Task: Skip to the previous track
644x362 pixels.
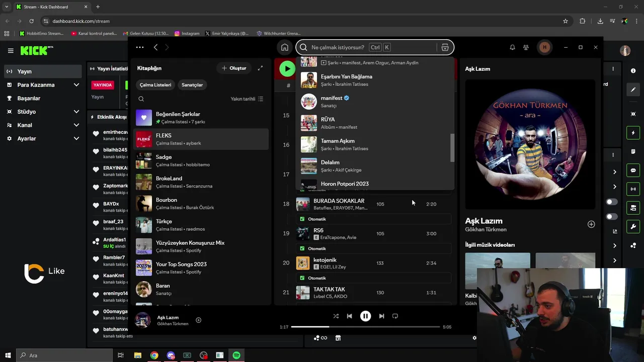Action: tap(350, 316)
